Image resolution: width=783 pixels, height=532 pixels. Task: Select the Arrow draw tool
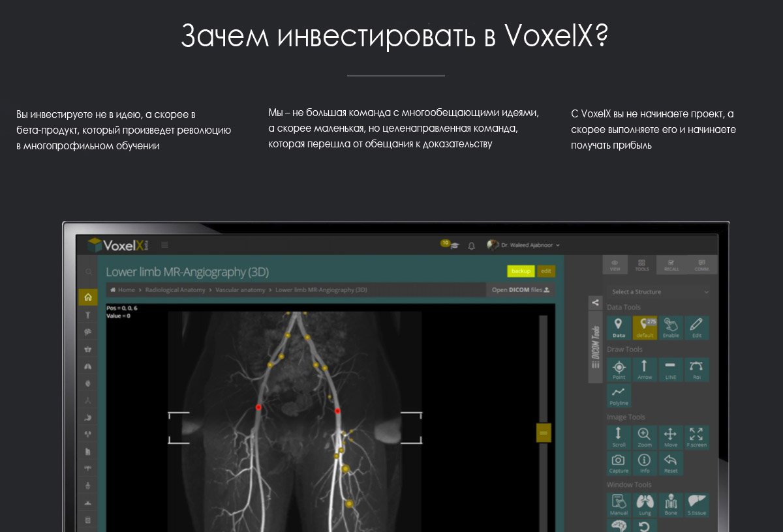point(645,370)
